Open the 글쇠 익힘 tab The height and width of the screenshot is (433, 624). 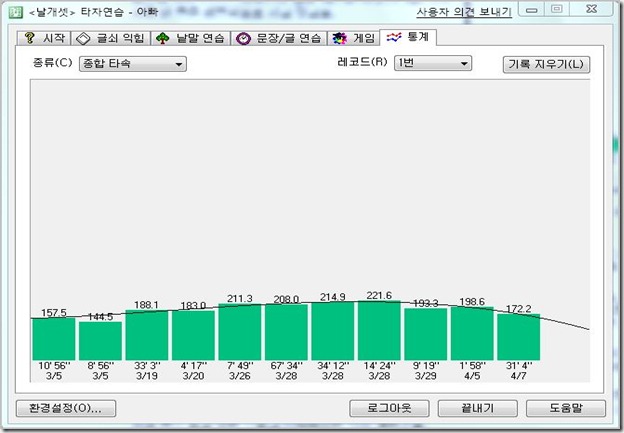click(x=111, y=38)
